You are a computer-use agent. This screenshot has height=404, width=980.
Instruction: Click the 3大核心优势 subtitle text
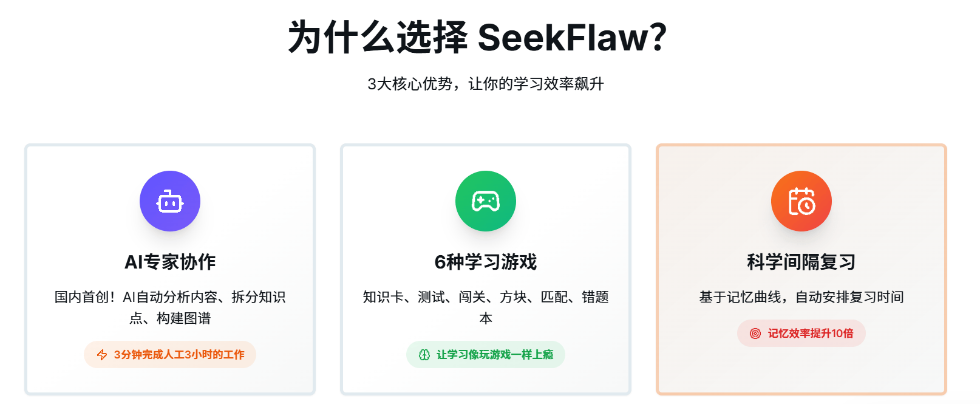486,84
